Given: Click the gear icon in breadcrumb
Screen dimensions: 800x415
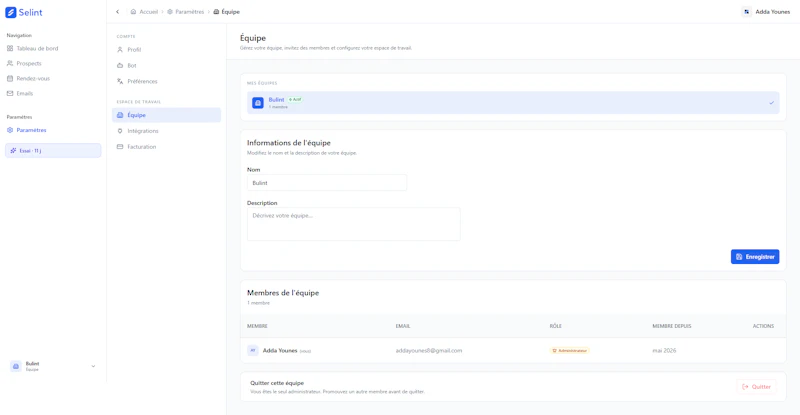Looking at the screenshot, I should (170, 12).
